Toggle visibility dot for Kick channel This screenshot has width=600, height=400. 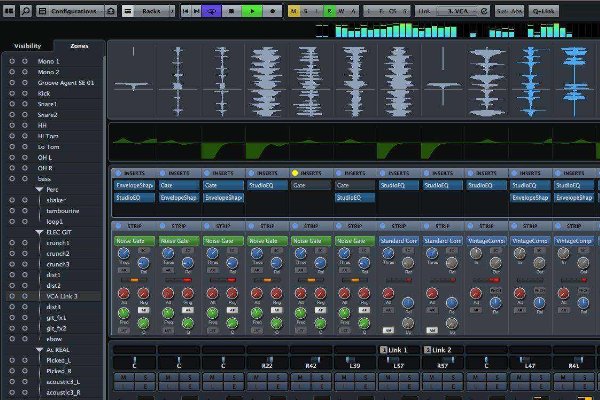(10, 94)
